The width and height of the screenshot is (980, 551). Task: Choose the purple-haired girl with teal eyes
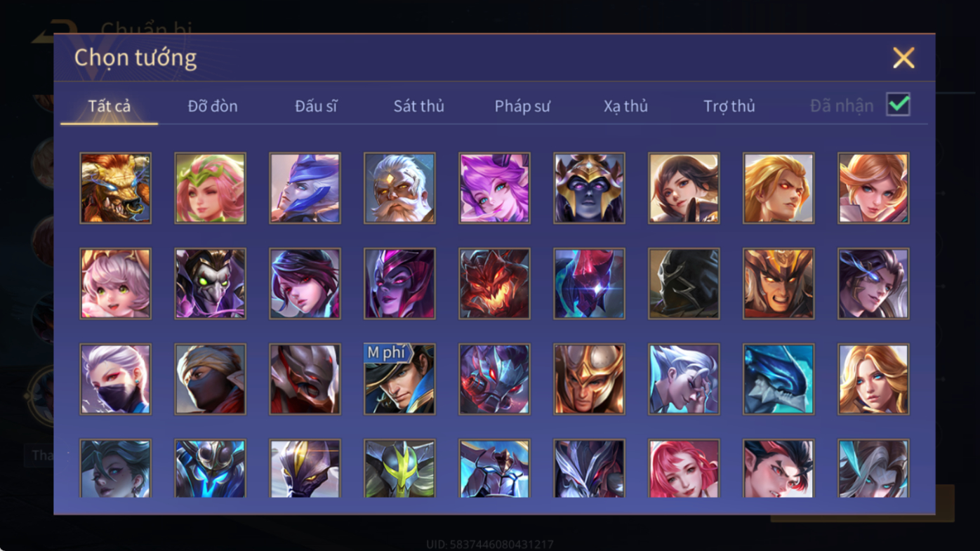point(494,188)
